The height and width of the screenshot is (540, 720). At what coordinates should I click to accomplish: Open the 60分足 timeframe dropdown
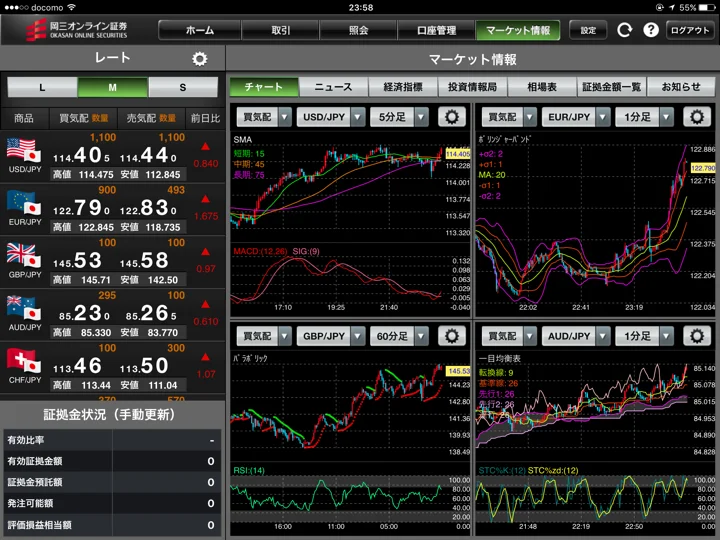(399, 336)
